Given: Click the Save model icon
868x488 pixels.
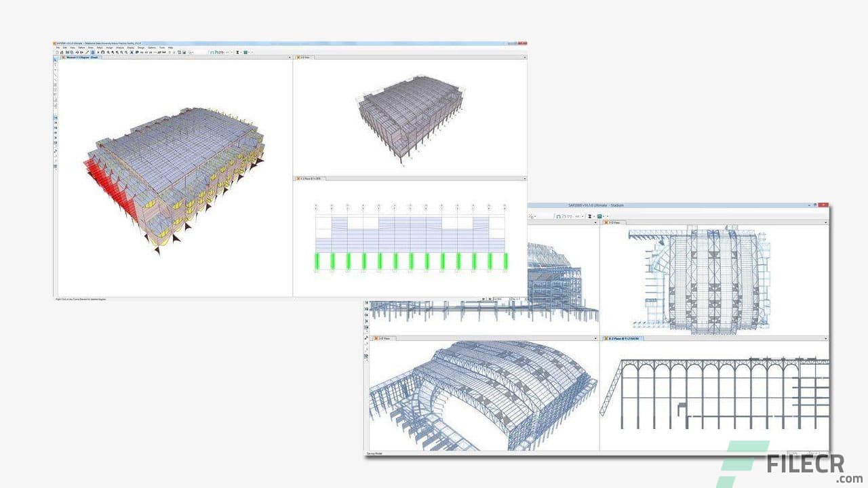Looking at the screenshot, I should click(66, 52).
